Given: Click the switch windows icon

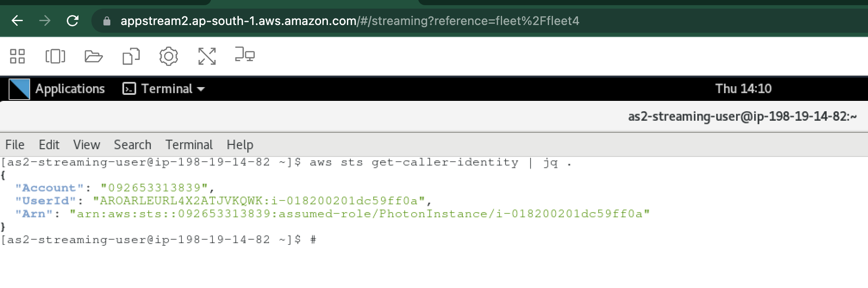Looking at the screenshot, I should tap(55, 56).
